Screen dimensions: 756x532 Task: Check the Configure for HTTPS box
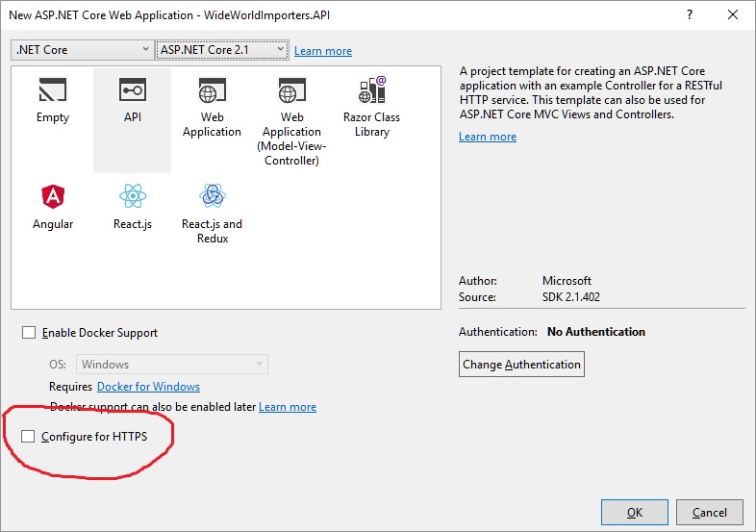[x=29, y=437]
